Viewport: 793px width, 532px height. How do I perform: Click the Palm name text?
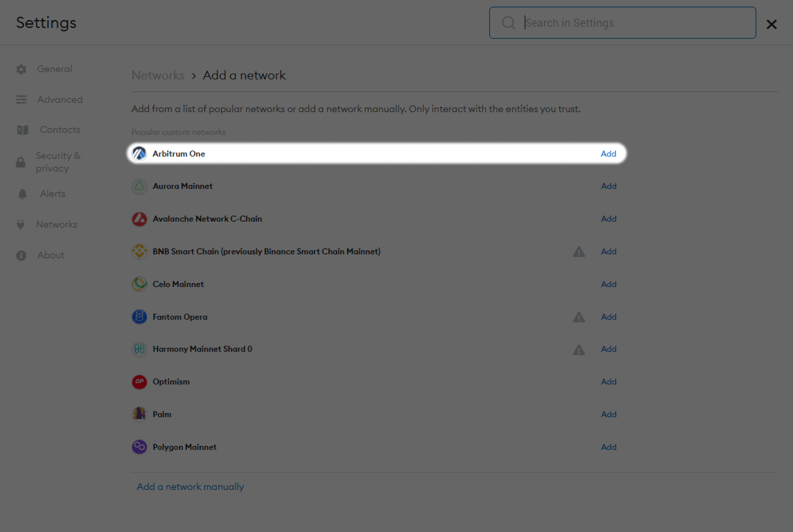click(162, 414)
